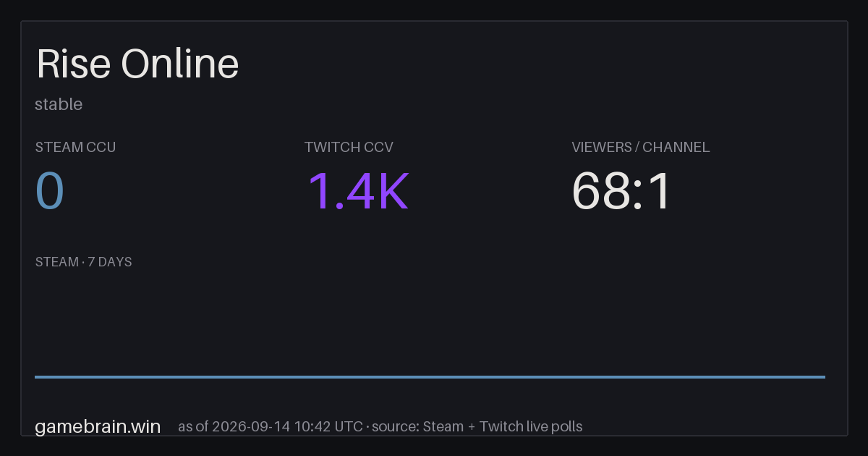The height and width of the screenshot is (456, 868).
Task: Click the TWITCH CCV label
Action: (x=349, y=147)
